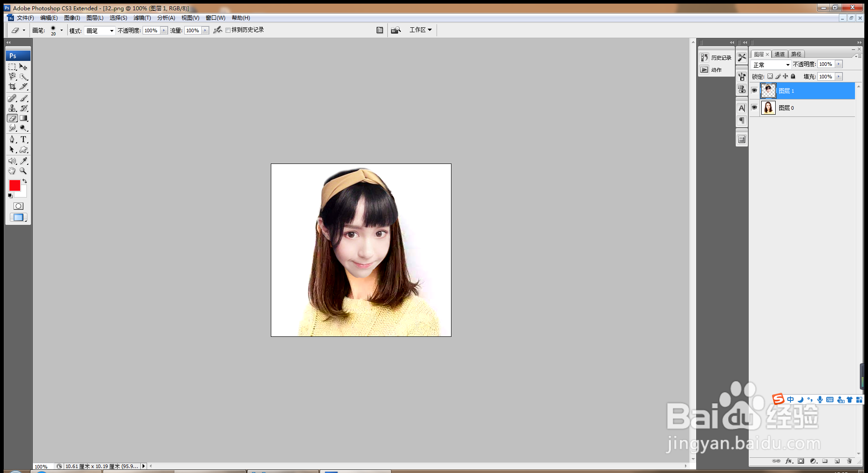Create a new layer
This screenshot has height=473, width=868.
pyautogui.click(x=837, y=461)
